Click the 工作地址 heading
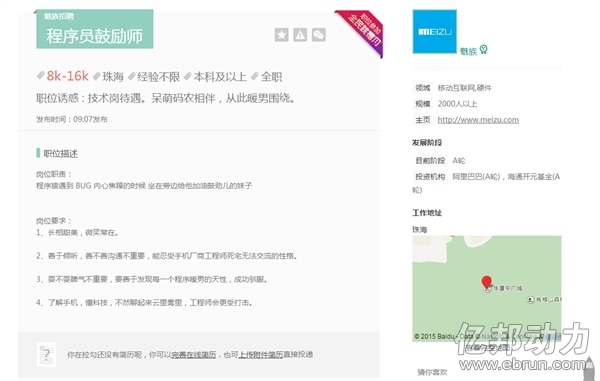The width and height of the screenshot is (600, 381). point(427,213)
